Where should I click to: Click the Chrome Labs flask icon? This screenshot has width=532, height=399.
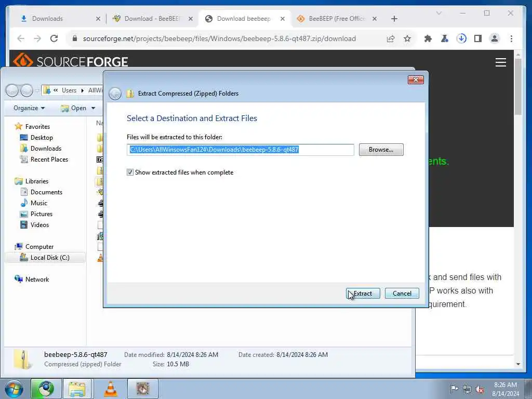pyautogui.click(x=445, y=38)
